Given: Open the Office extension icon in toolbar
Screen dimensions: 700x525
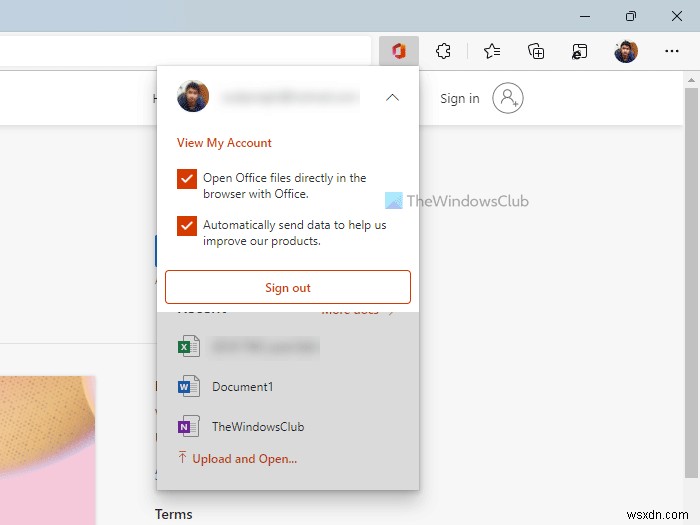Looking at the screenshot, I should click(x=399, y=51).
